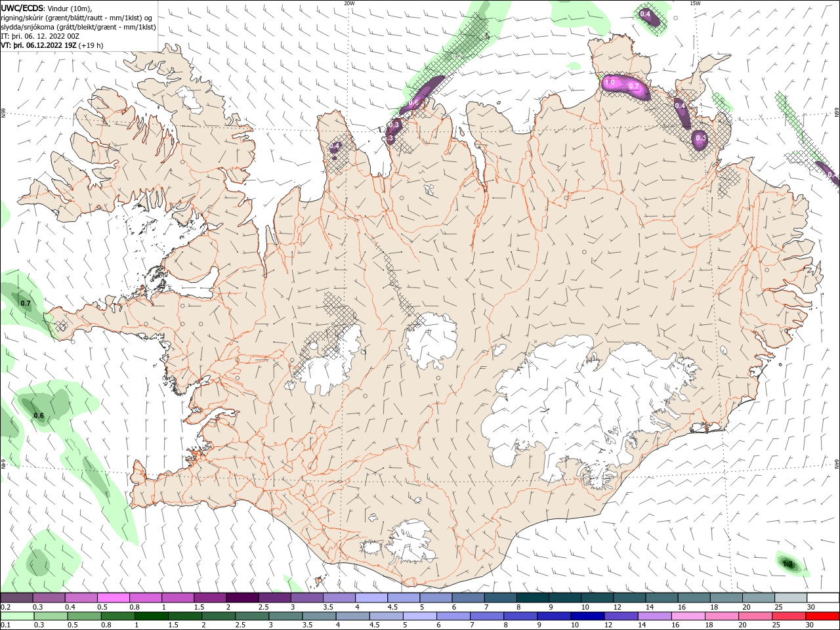The height and width of the screenshot is (630, 840).
Task: Click the dark green rain cell in the southeast sea
Action: [x=788, y=564]
